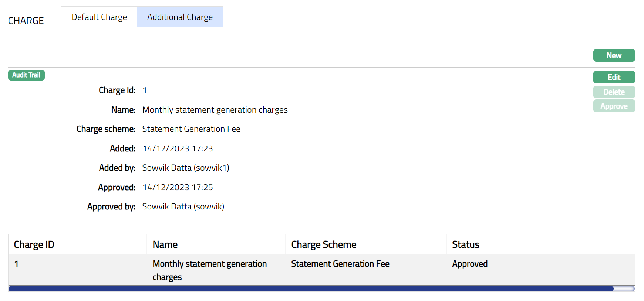Image resolution: width=644 pixels, height=301 pixels.
Task: Click the Statement Generation Fee table cell
Action: click(x=340, y=264)
